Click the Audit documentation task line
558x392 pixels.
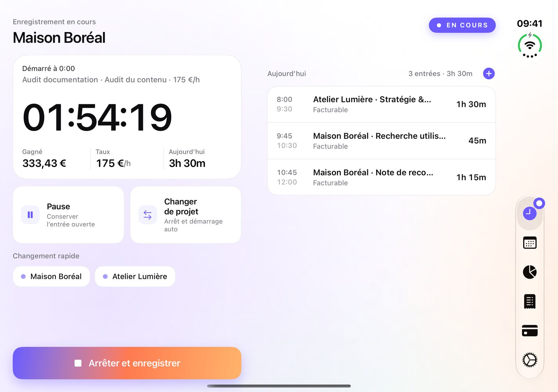click(x=111, y=80)
